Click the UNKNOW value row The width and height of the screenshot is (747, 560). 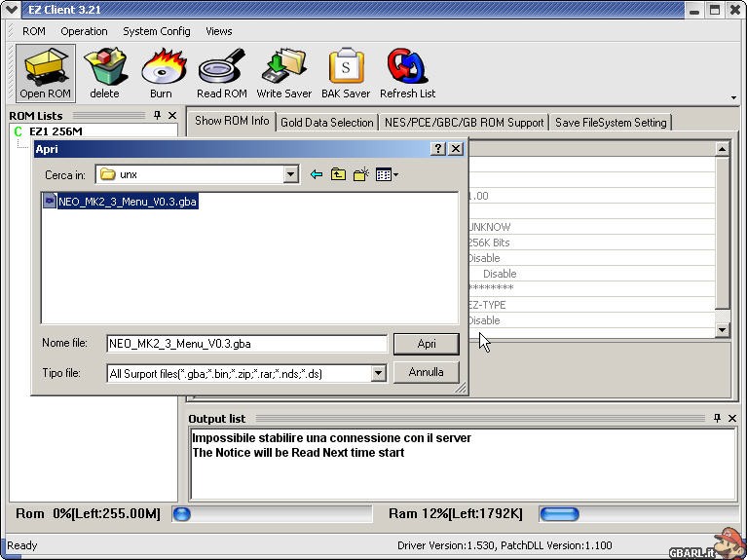point(592,227)
